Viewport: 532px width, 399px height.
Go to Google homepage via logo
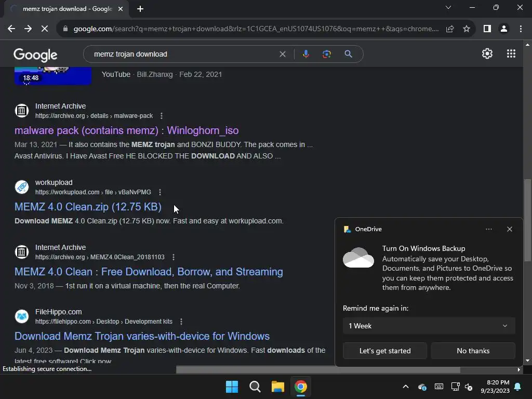[35, 55]
